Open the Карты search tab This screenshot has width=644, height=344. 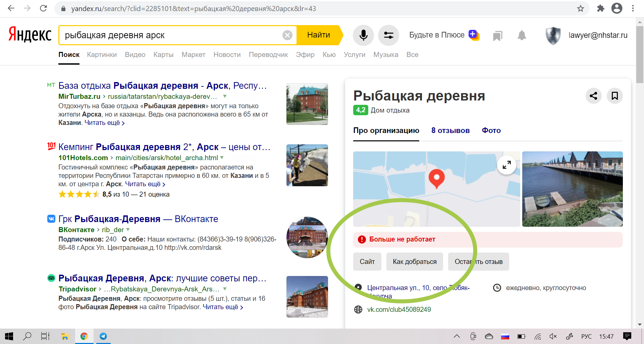(163, 55)
